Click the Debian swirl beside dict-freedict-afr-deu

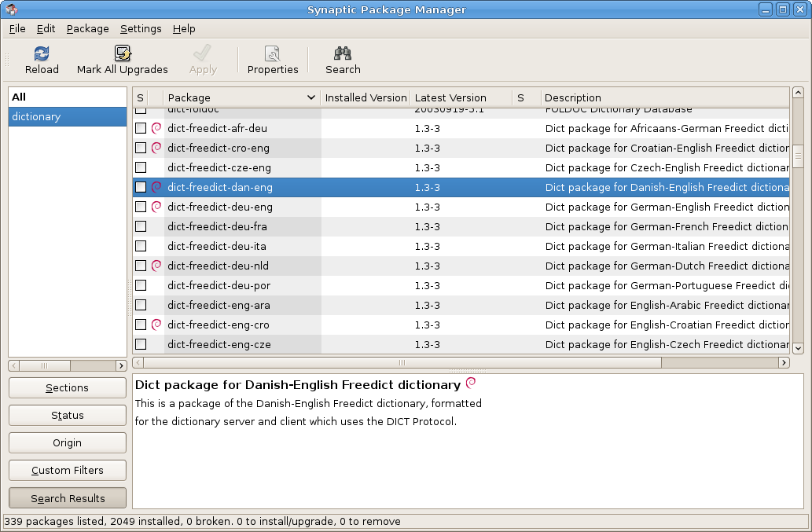pyautogui.click(x=156, y=128)
